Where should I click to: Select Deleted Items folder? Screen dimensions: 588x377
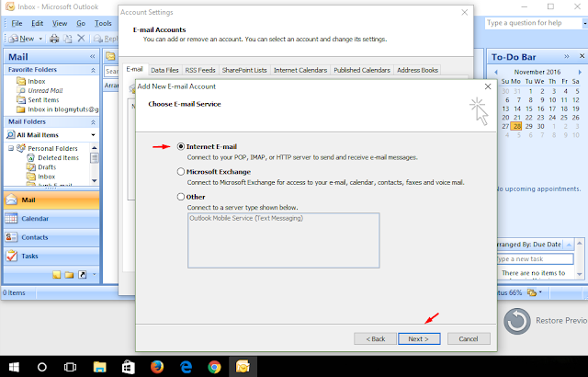coord(58,158)
